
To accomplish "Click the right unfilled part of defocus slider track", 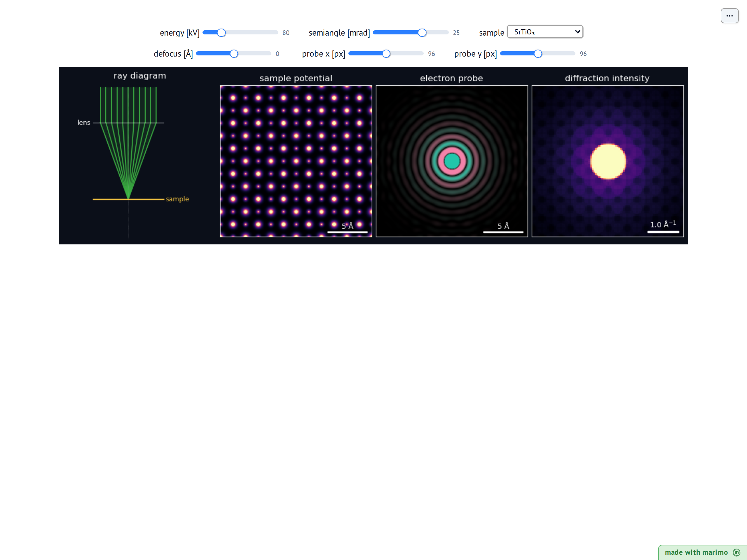I will (254, 54).
